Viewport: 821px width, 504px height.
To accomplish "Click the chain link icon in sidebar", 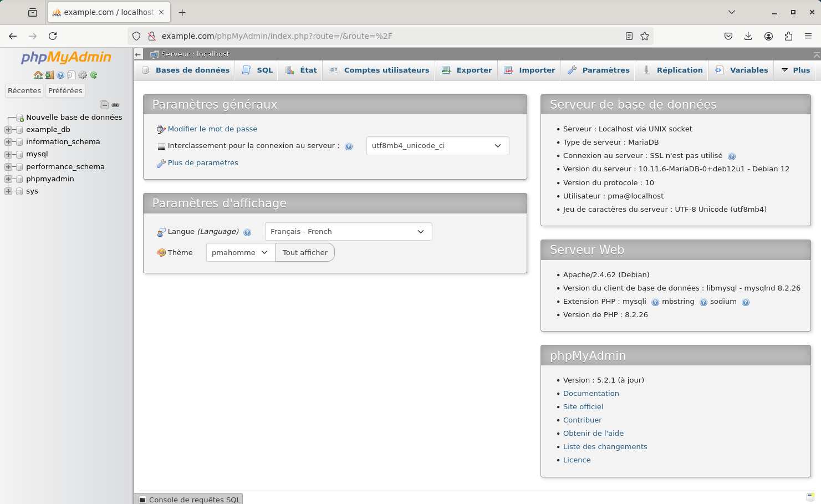I will [x=115, y=105].
